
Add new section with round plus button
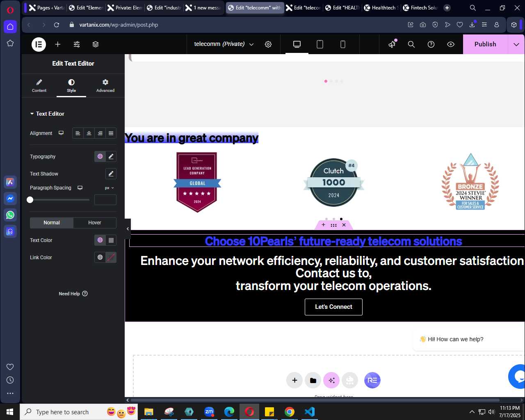point(294,380)
